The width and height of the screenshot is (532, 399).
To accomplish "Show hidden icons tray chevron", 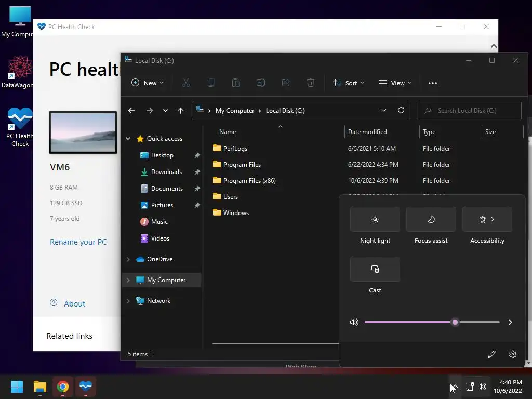I will tap(455, 387).
